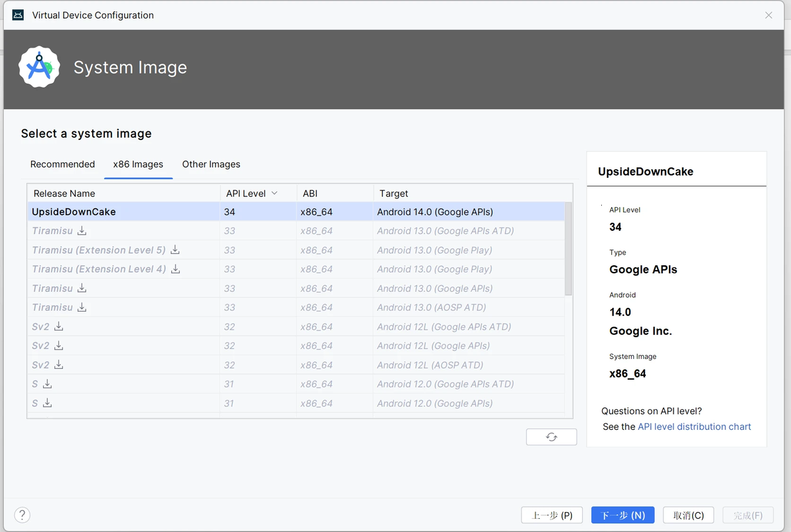Cancel the dialog with 取消(C)
Screen dimensions: 791x532
[688, 515]
